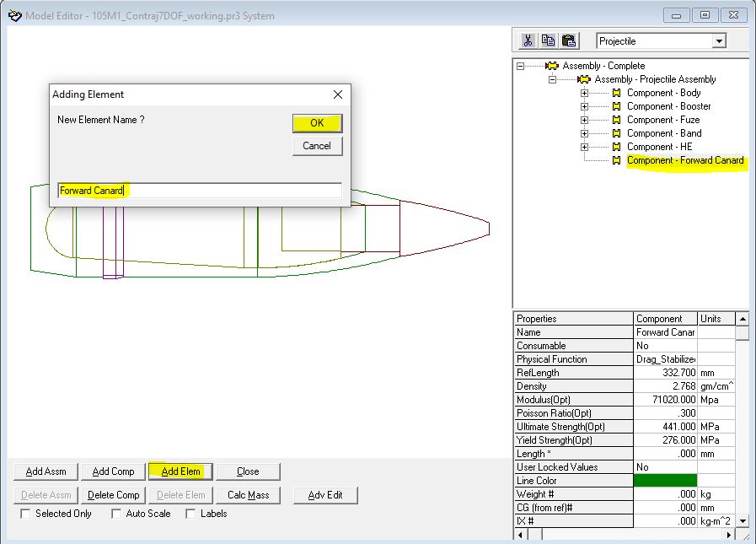Click the Component - Fuze icon
The image size is (756, 544).
click(x=616, y=120)
